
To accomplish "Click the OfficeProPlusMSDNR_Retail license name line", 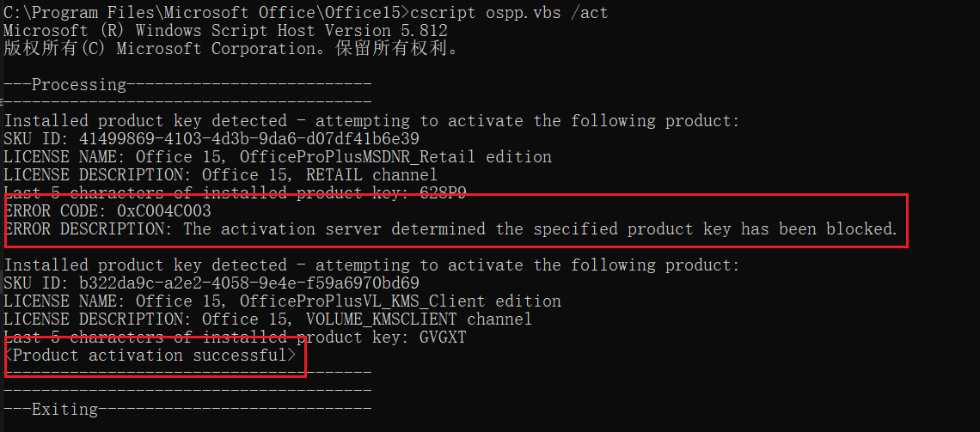I will 278,156.
